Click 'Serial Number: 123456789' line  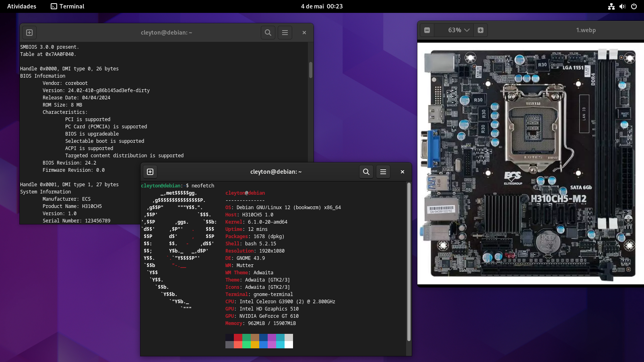tap(76, 221)
